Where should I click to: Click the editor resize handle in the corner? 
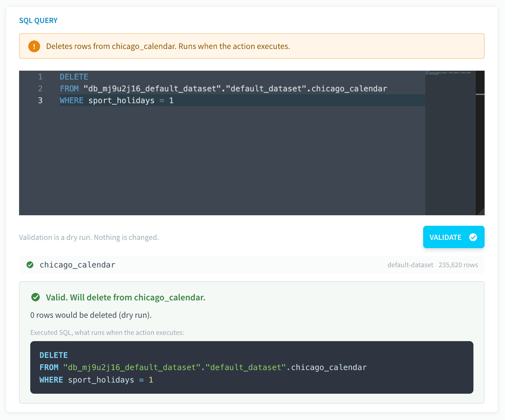pyautogui.click(x=481, y=212)
